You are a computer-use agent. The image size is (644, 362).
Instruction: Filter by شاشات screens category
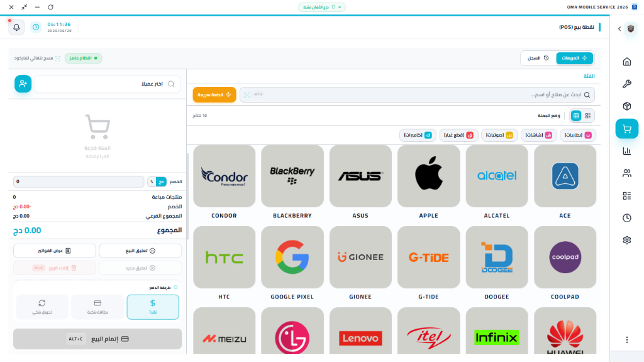point(538,135)
